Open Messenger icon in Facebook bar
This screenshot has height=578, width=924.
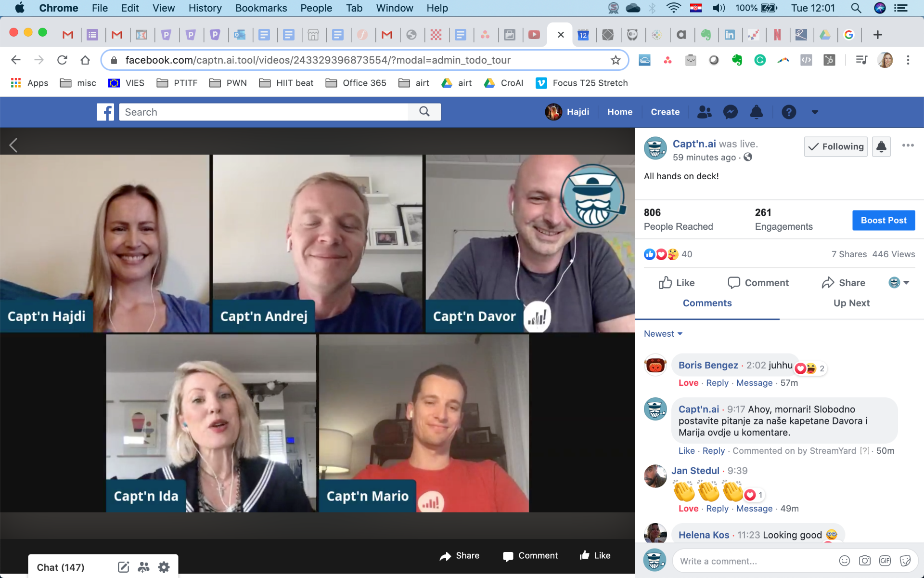point(731,112)
